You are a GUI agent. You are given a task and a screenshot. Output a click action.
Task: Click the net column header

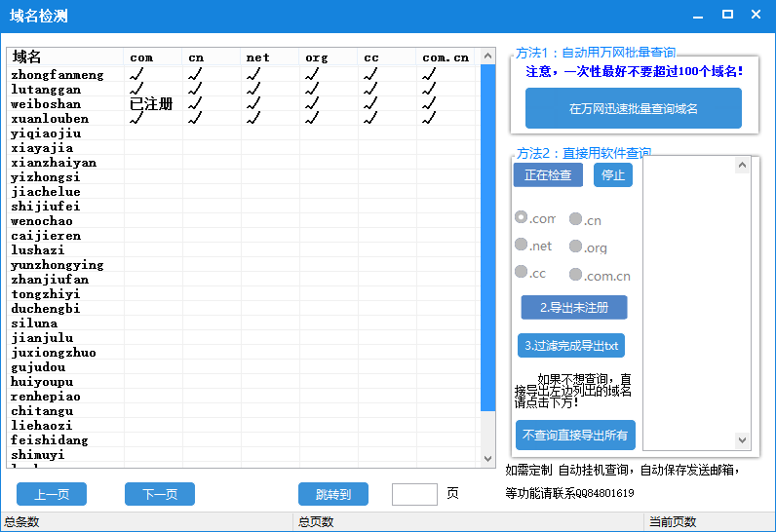click(x=269, y=57)
